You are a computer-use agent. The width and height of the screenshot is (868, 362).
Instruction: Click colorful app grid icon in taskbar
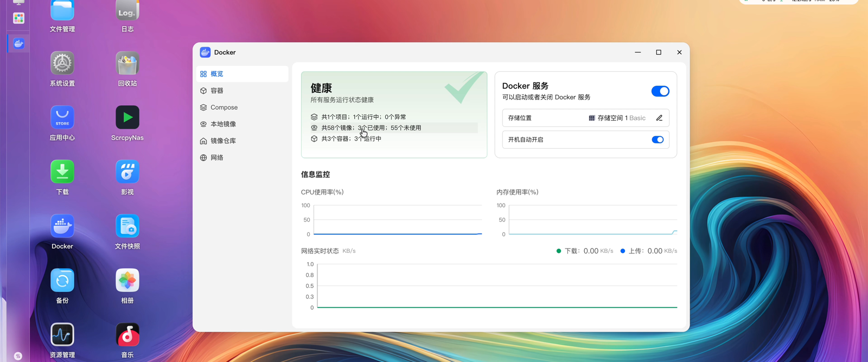click(19, 18)
